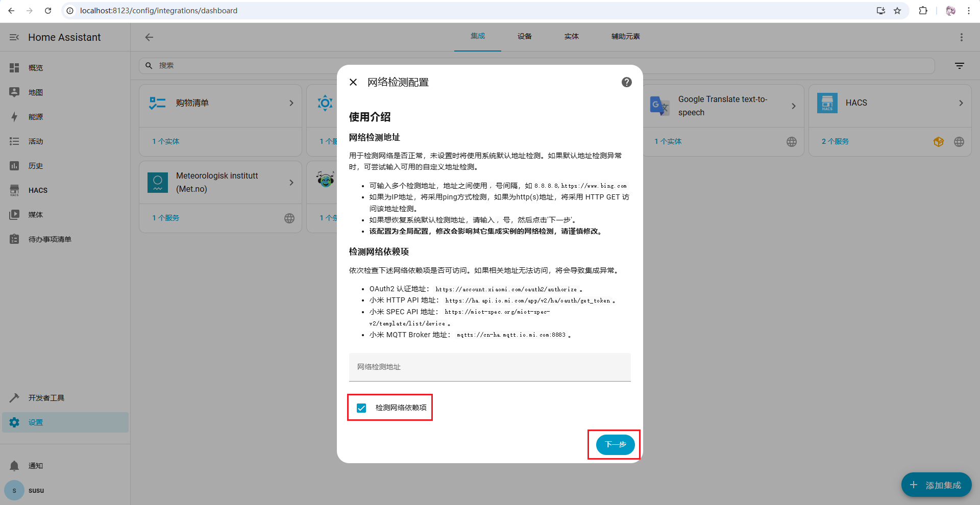Screen dimensions: 980x505
Task: Switch to the 辅助元素 tab
Action: pyautogui.click(x=625, y=37)
